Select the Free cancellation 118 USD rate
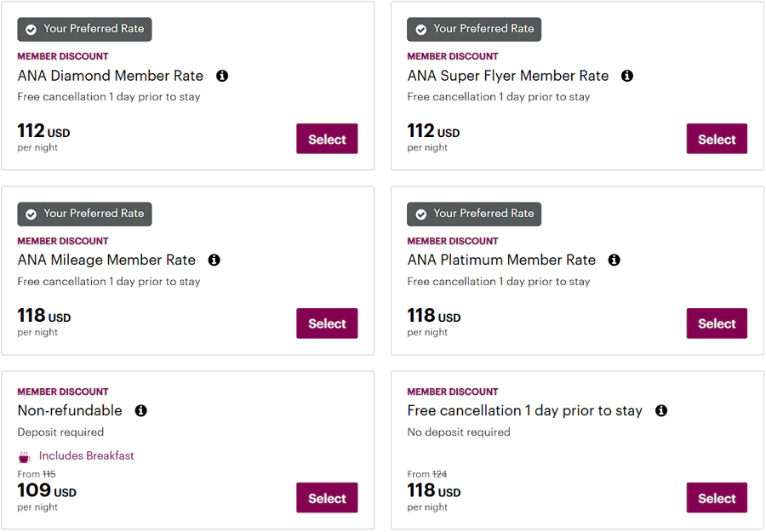 click(x=717, y=498)
